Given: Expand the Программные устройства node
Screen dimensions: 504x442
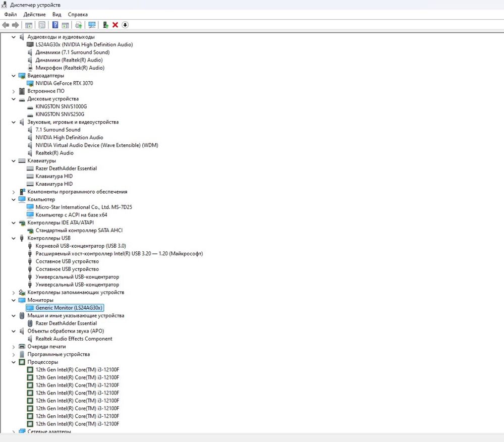Looking at the screenshot, I should pos(14,355).
